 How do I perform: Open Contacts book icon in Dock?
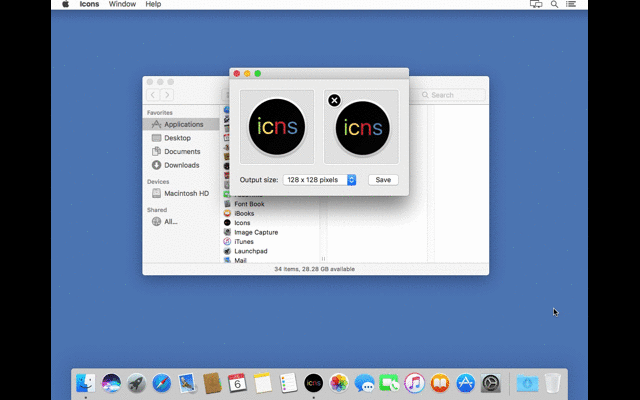pyautogui.click(x=212, y=384)
